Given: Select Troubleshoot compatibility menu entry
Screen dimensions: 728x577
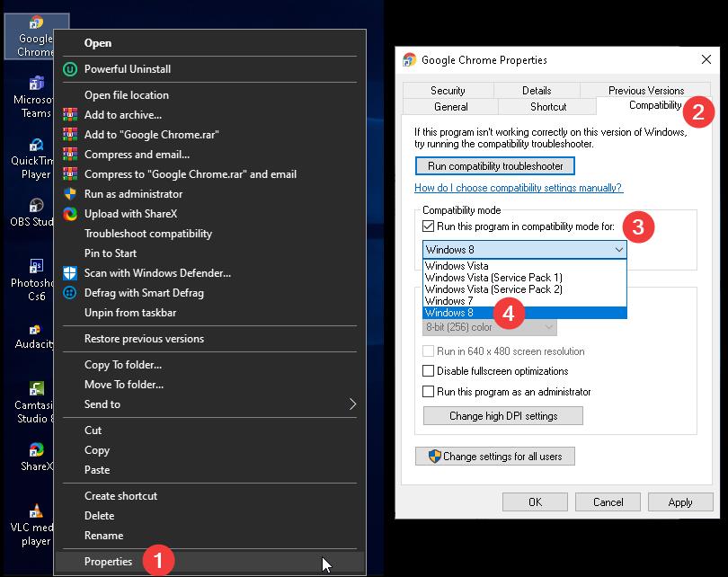Looking at the screenshot, I should tap(209, 234).
